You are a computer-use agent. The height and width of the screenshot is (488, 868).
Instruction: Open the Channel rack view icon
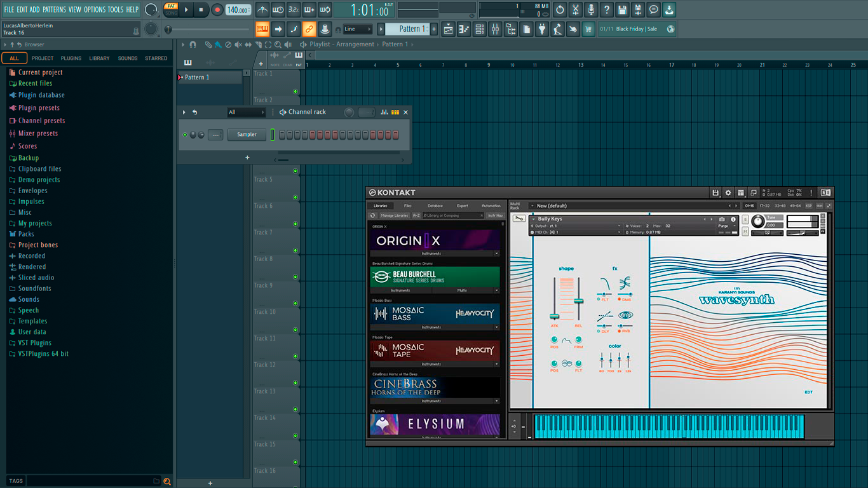480,29
